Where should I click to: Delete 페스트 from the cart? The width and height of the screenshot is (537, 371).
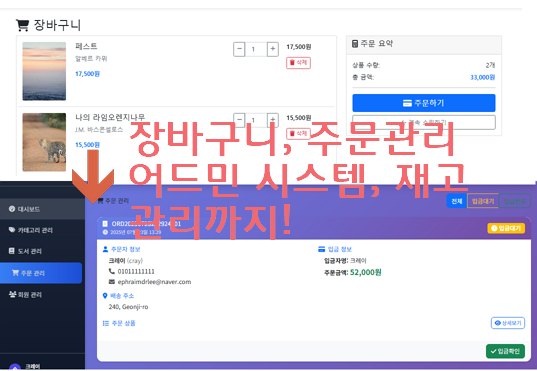click(x=298, y=63)
